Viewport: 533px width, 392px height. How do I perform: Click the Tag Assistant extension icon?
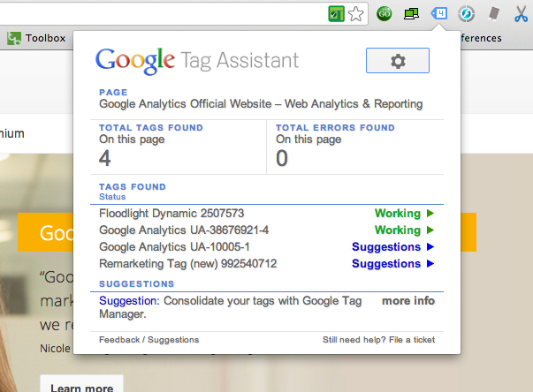[438, 14]
